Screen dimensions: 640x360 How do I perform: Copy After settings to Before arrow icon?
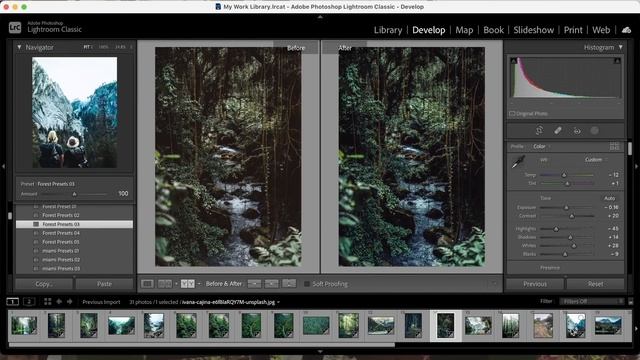(x=271, y=284)
